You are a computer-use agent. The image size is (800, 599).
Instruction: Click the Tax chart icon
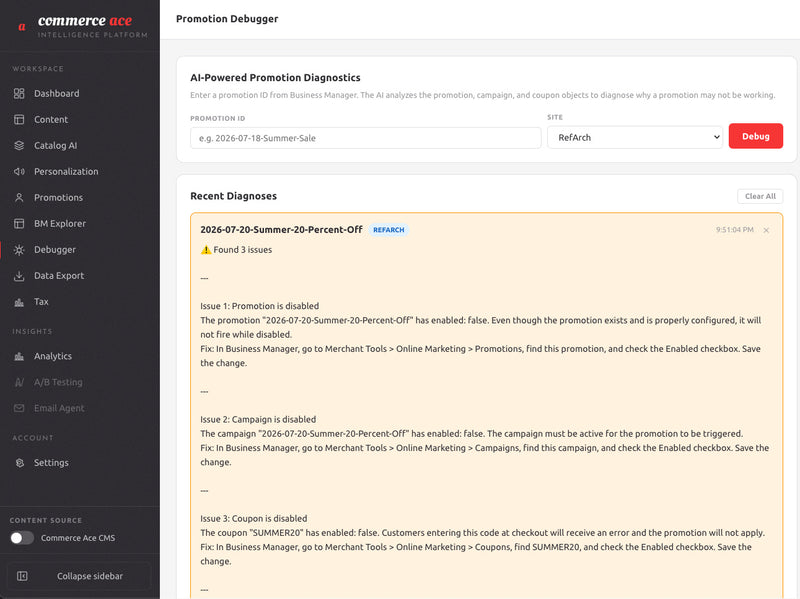(19, 302)
